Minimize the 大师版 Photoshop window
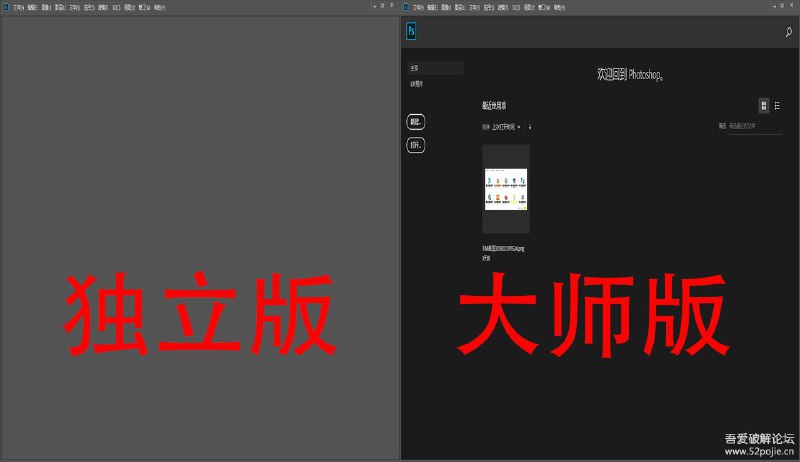Viewport: 800px width, 462px height. (x=774, y=6)
